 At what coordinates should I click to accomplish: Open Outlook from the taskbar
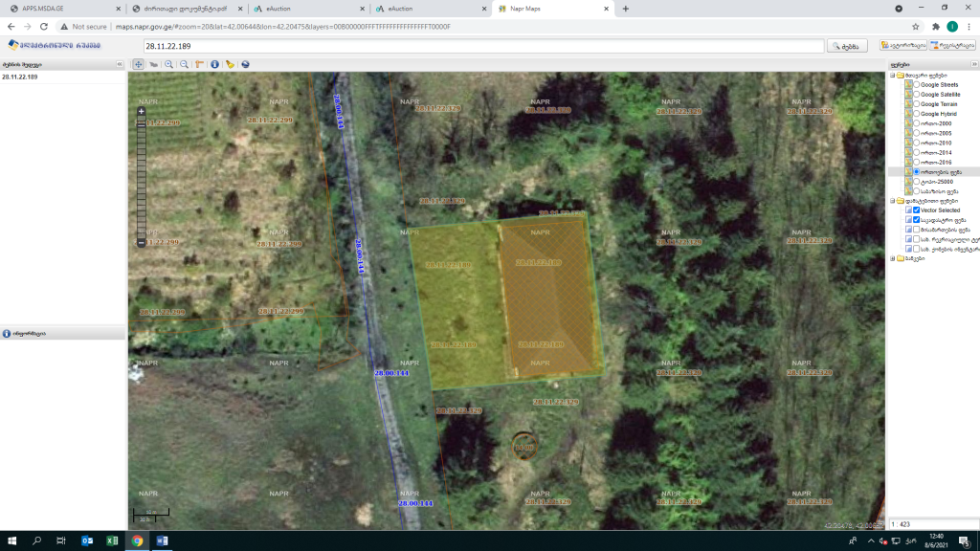click(87, 541)
